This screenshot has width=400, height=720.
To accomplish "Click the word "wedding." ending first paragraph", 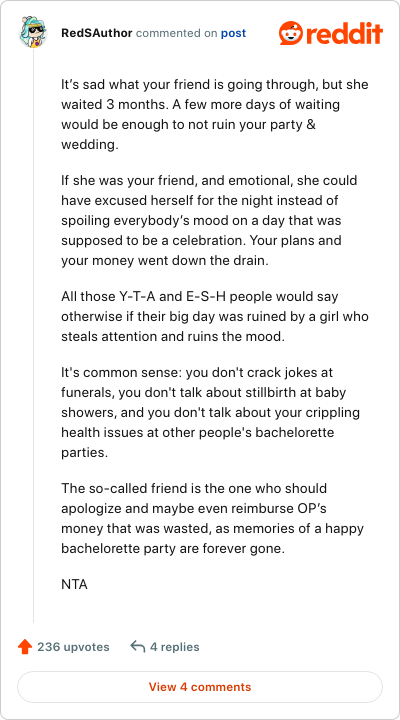I will click(90, 145).
